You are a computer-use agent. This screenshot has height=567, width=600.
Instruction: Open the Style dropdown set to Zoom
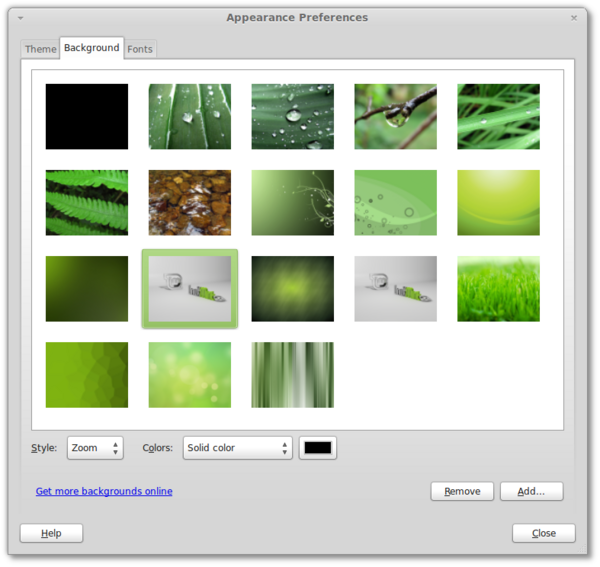(x=95, y=448)
